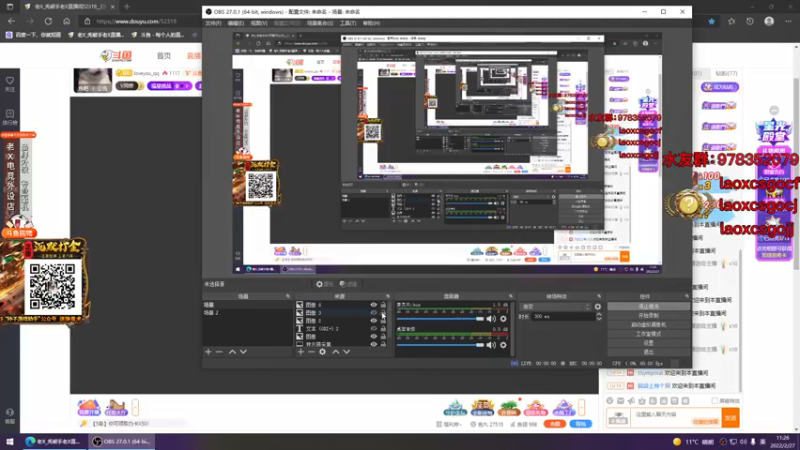The height and width of the screenshot is (450, 800).
Task: Click the chat message input field
Action: [x=677, y=418]
